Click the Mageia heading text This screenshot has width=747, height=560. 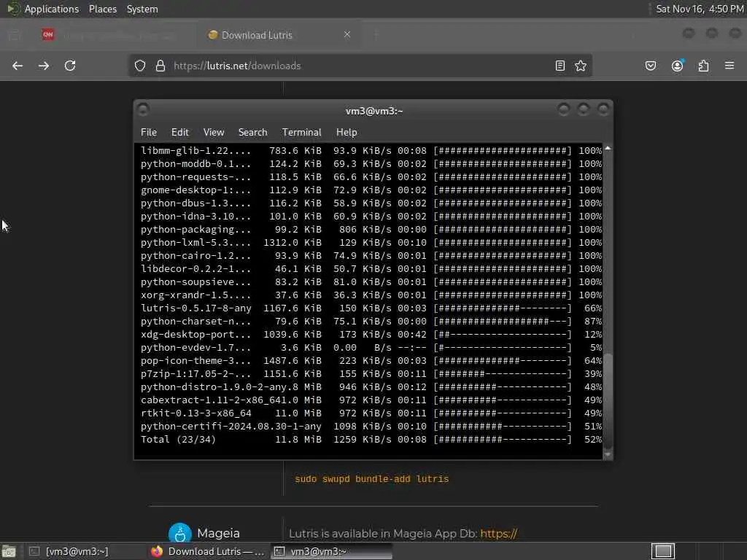tap(218, 533)
